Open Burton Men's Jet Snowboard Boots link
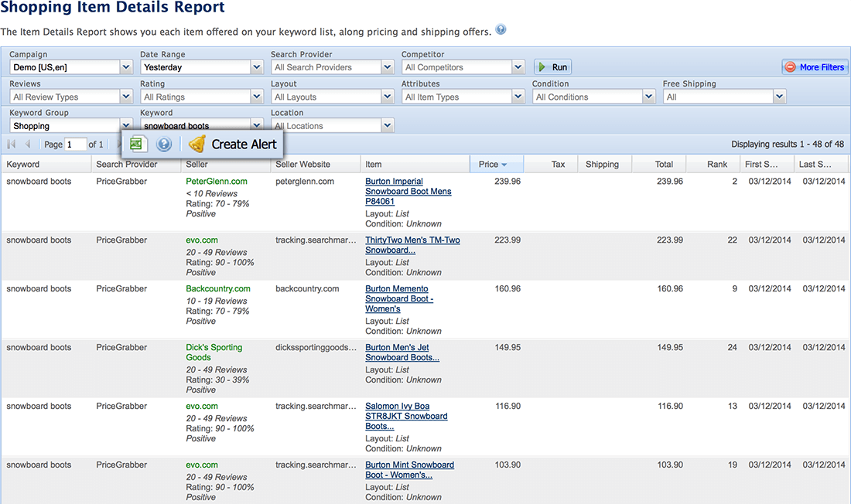 [402, 352]
